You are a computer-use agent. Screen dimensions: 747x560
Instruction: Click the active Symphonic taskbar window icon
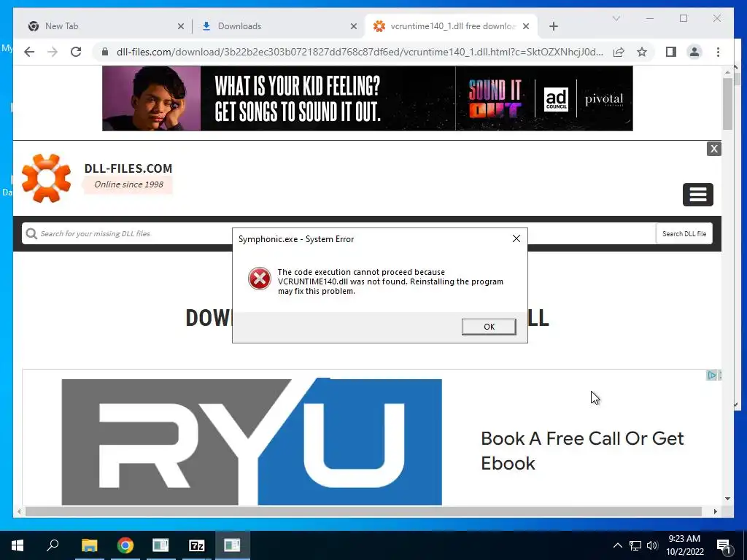tap(232, 545)
